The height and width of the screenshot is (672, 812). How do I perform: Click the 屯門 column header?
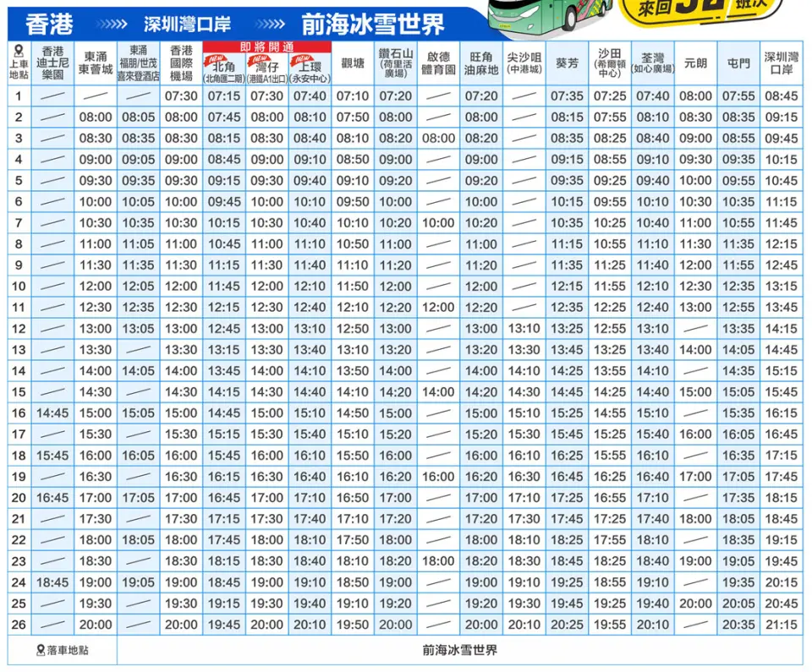[738, 63]
